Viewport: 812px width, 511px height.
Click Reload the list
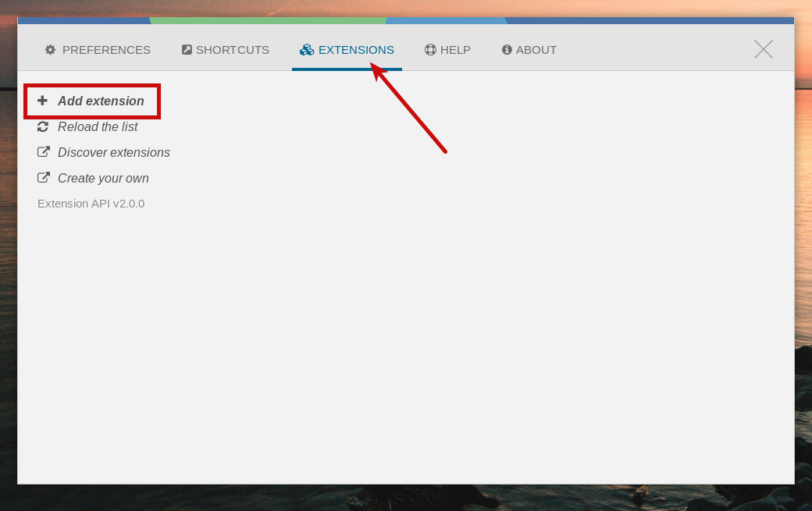[x=97, y=126]
